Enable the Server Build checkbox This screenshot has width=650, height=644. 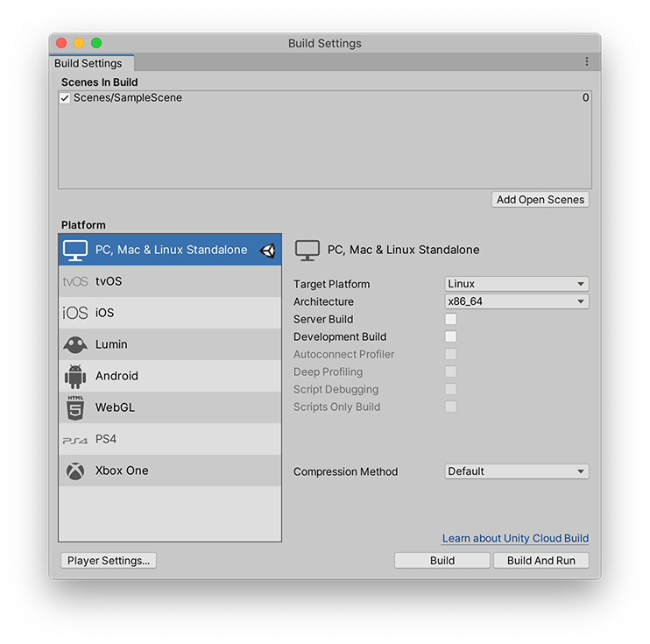tap(450, 319)
